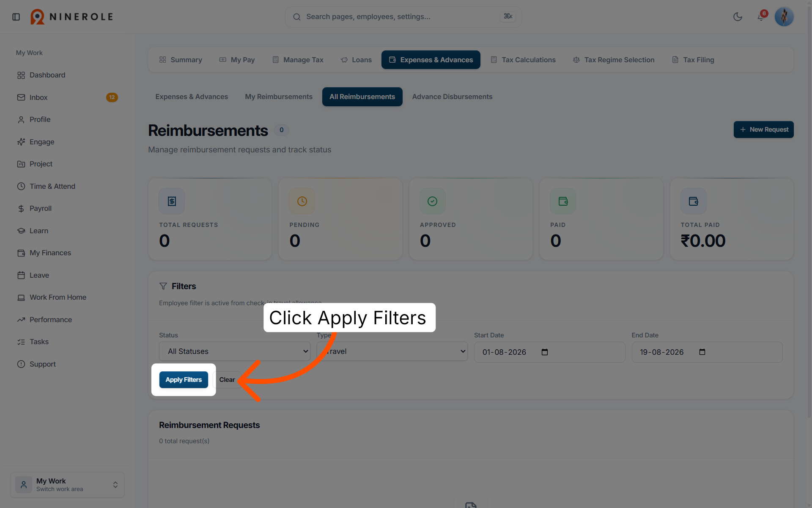812x508 pixels.
Task: Open Work From Home page
Action: click(x=68, y=297)
